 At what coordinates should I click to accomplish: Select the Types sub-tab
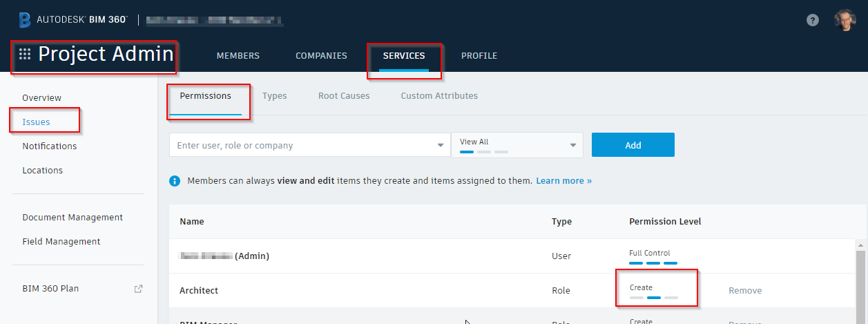(274, 96)
